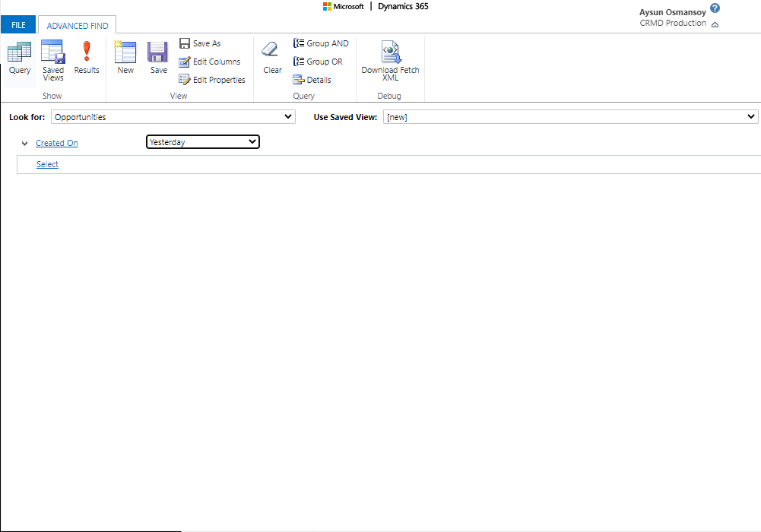Open the Look for Opportunities dropdown
Screen dimensions: 761x532
pyautogui.click(x=173, y=117)
